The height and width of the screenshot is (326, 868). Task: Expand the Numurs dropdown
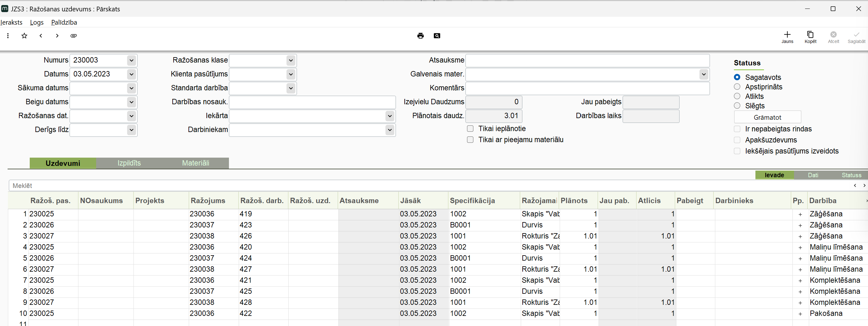pyautogui.click(x=132, y=61)
